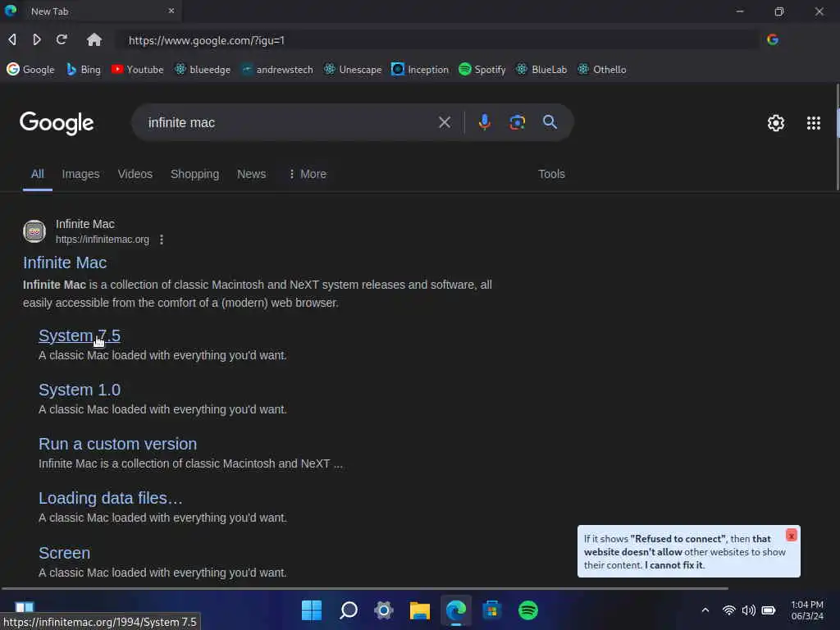
Task: Open the Google apps grid
Action: 813,123
